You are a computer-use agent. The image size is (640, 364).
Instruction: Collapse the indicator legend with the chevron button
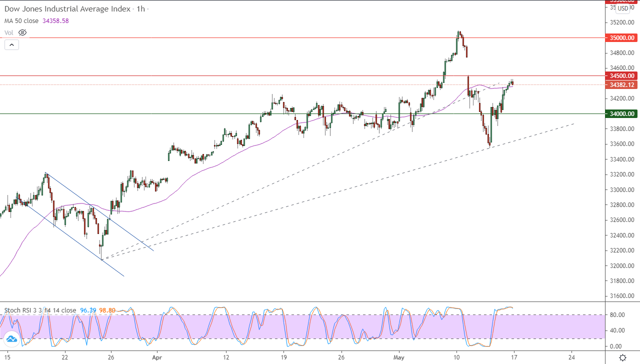[11, 44]
